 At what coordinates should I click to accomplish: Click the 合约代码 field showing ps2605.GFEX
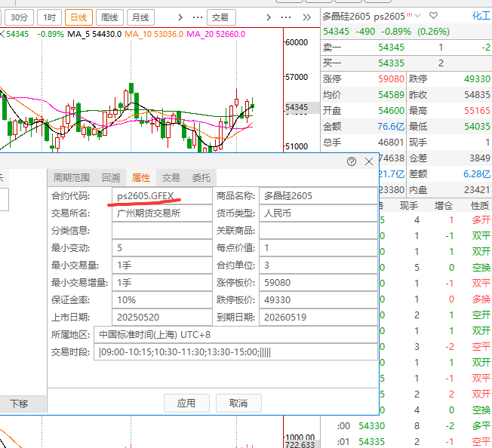click(x=161, y=196)
